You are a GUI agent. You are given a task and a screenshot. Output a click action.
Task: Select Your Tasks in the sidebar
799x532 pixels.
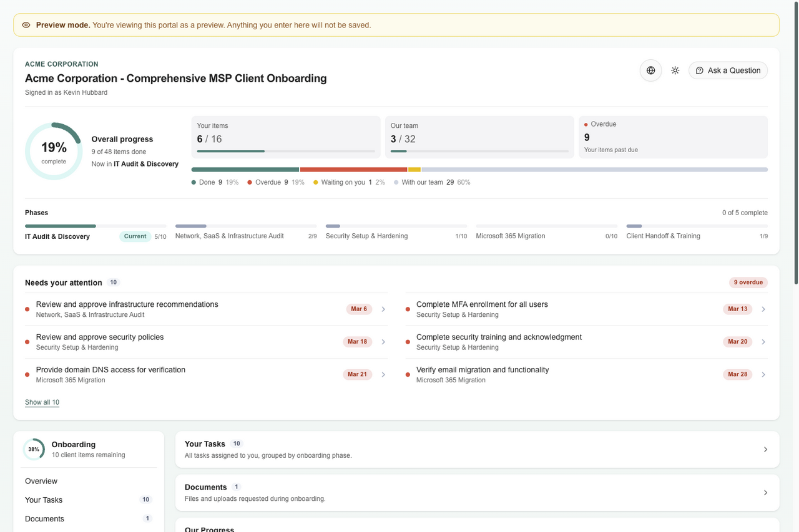(88, 500)
